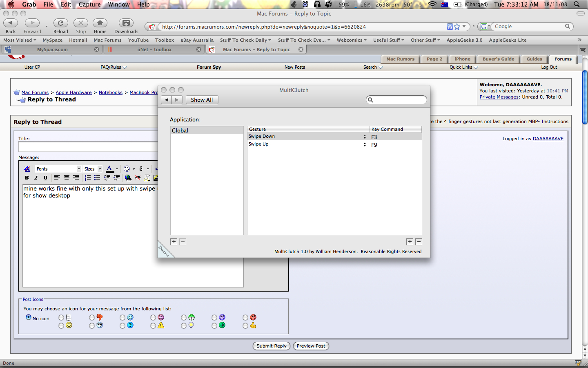
Task: Align message text right
Action: pyautogui.click(x=76, y=178)
